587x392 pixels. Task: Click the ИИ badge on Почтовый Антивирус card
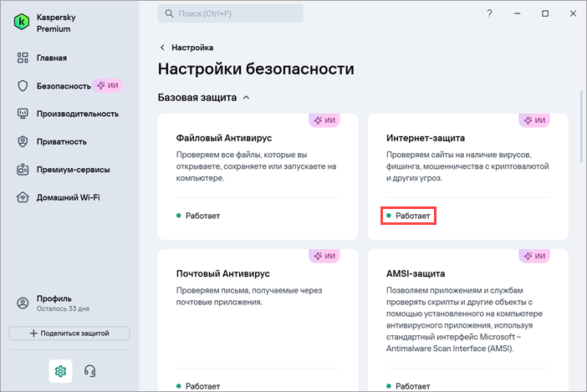pyautogui.click(x=324, y=256)
